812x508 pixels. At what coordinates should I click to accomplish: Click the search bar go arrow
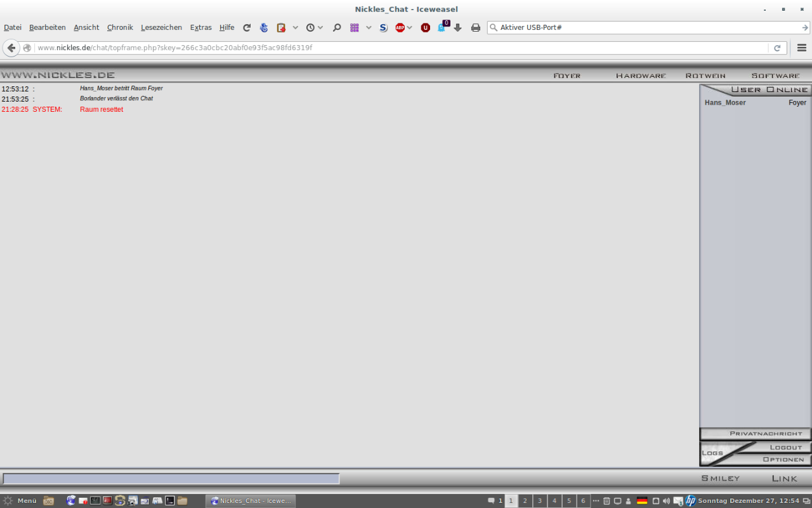pyautogui.click(x=805, y=27)
